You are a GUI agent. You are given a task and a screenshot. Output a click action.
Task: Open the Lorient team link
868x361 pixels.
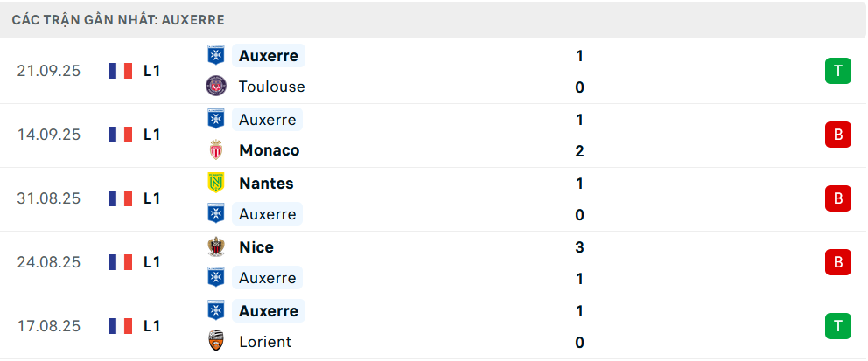point(265,342)
